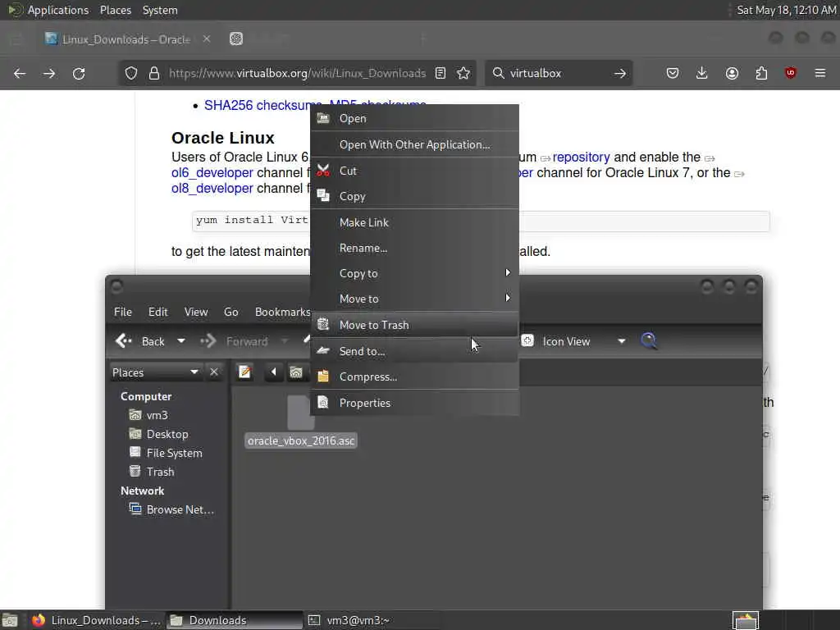Open the View menu in file manager
The width and height of the screenshot is (840, 630).
[196, 312]
